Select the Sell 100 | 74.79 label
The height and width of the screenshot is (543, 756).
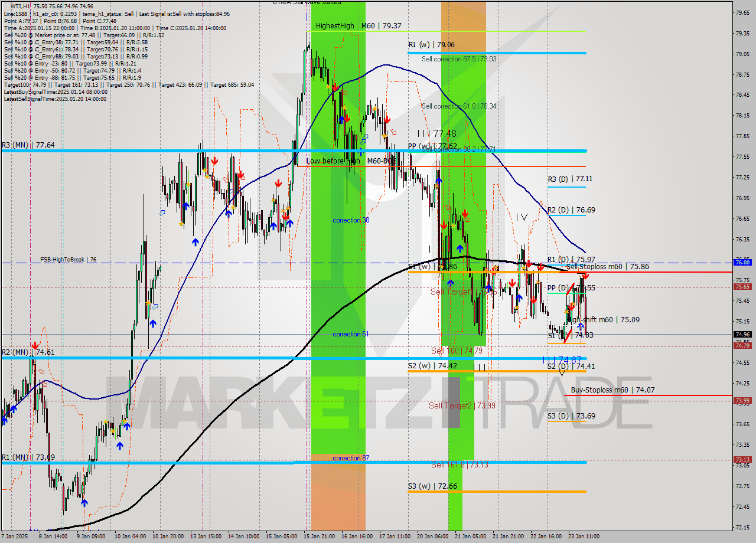click(457, 351)
